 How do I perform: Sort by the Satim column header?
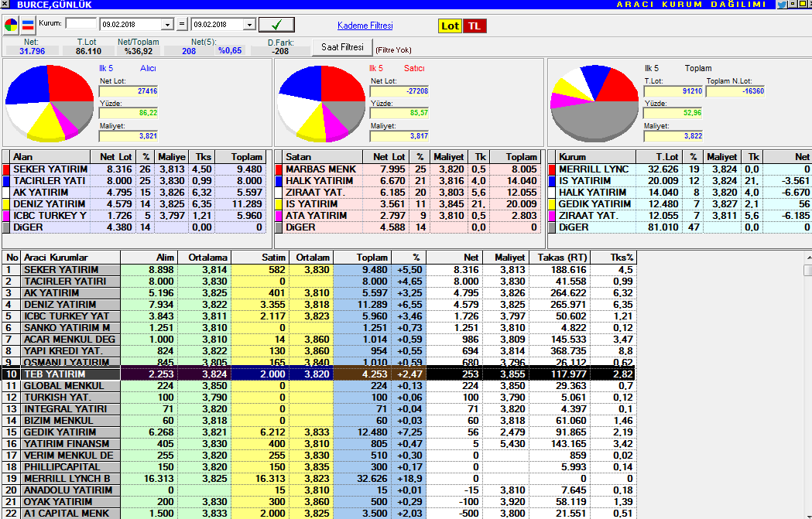[x=259, y=257]
